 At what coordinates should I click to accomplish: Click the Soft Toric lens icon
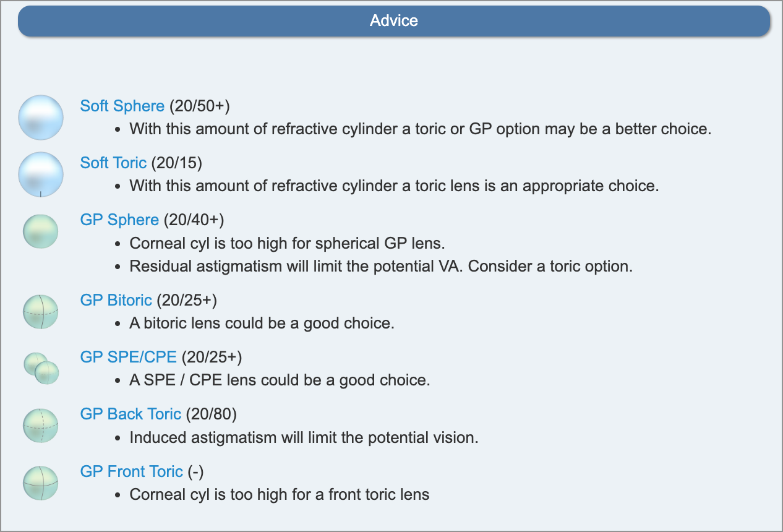click(x=41, y=174)
